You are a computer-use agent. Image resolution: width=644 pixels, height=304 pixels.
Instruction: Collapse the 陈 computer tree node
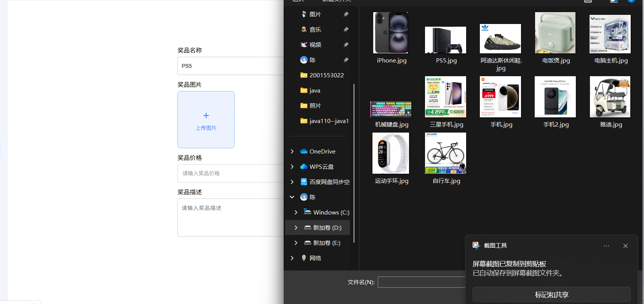click(x=292, y=197)
